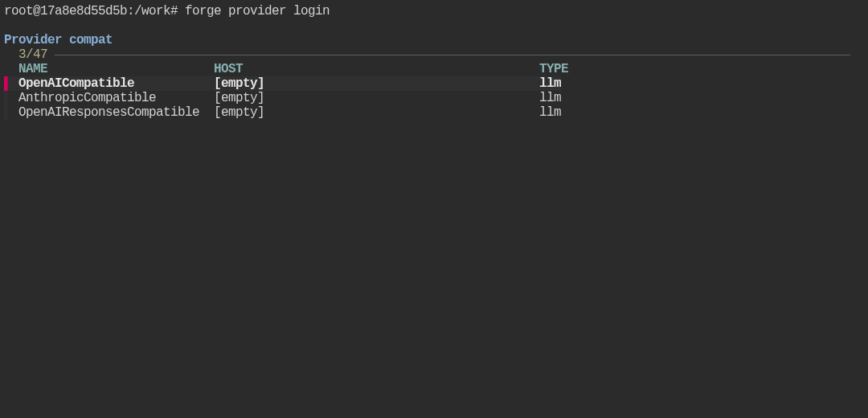The width and height of the screenshot is (868, 418).
Task: Click the [empty] host of OpenAICompatible
Action: coord(240,83)
